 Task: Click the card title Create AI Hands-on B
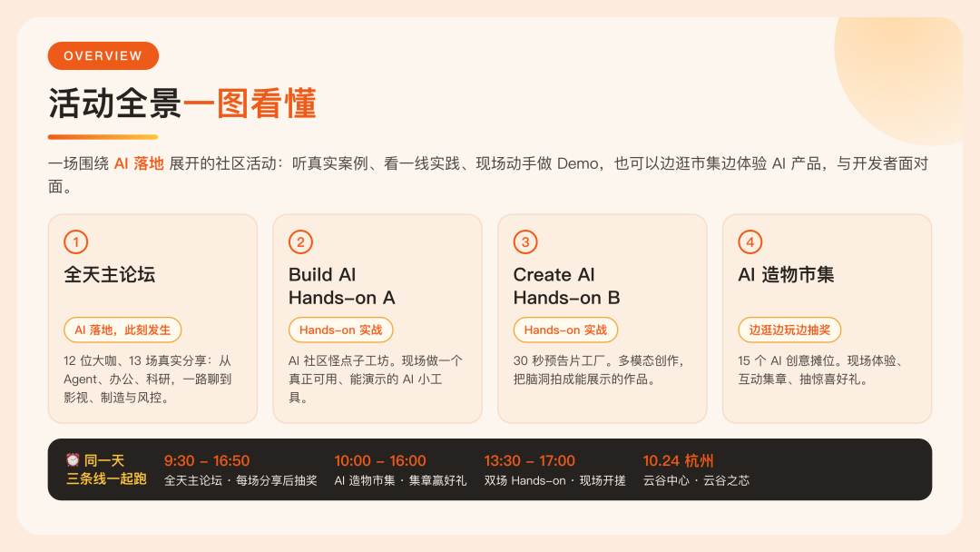pyautogui.click(x=566, y=286)
